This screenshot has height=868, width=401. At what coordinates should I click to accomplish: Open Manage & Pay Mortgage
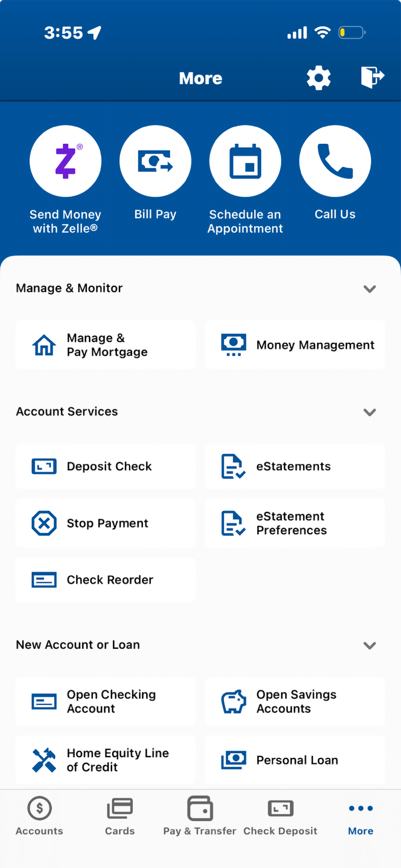pyautogui.click(x=105, y=345)
